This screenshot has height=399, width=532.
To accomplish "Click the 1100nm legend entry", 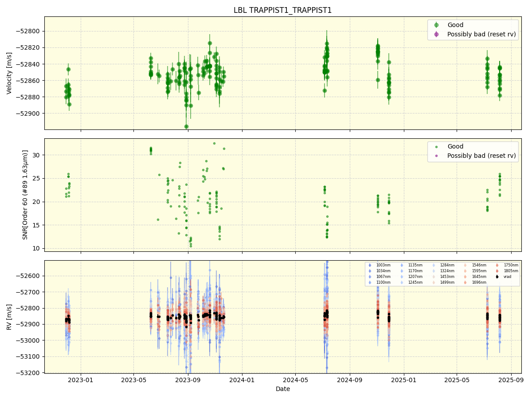I will (x=379, y=282).
